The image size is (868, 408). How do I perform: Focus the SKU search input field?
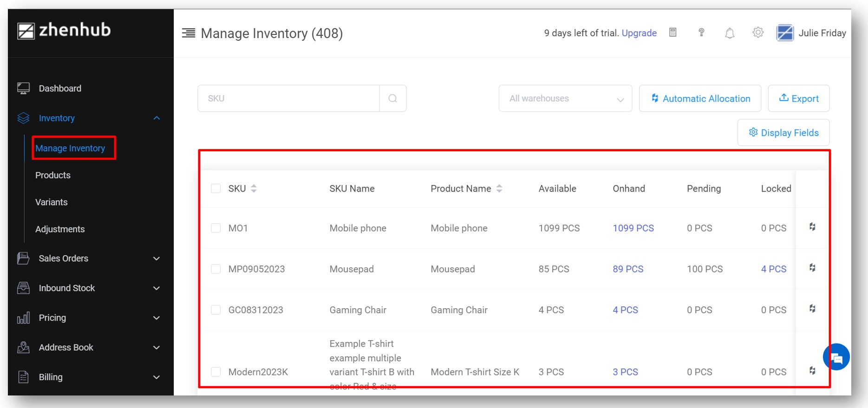pyautogui.click(x=288, y=98)
